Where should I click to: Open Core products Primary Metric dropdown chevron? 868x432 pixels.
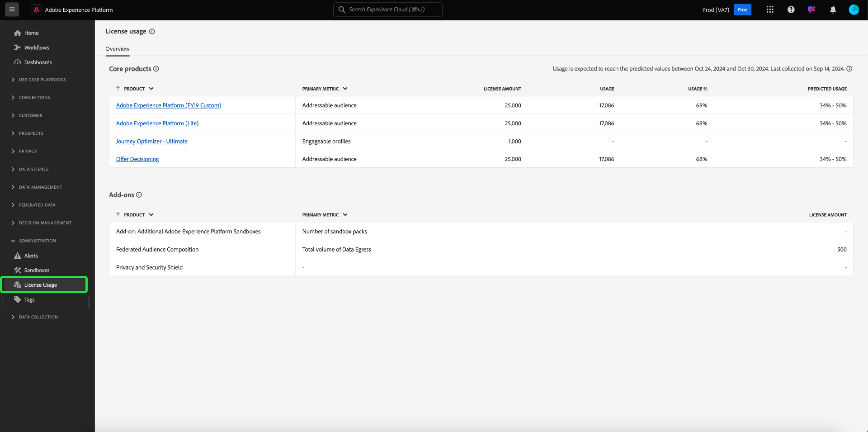(345, 89)
